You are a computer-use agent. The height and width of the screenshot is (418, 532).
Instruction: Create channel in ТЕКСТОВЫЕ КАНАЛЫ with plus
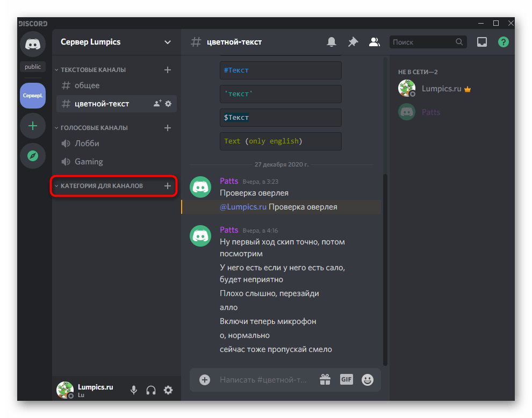tap(167, 70)
